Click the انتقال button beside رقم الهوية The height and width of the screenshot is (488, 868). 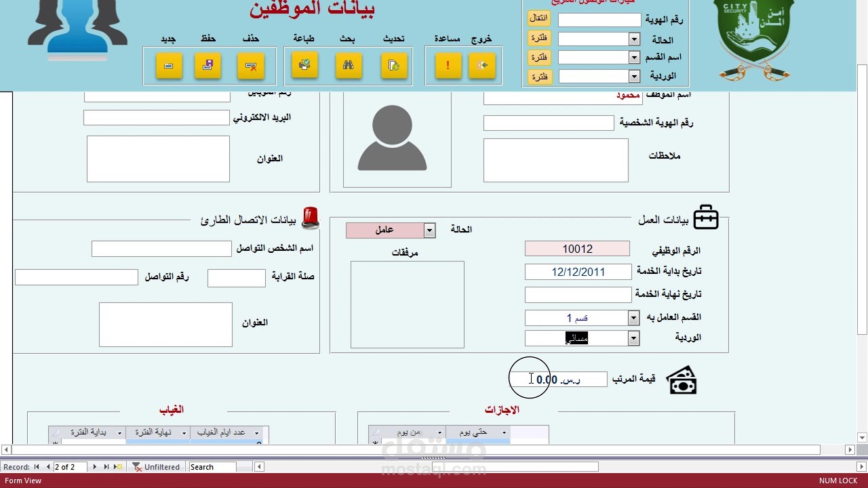coord(539,18)
